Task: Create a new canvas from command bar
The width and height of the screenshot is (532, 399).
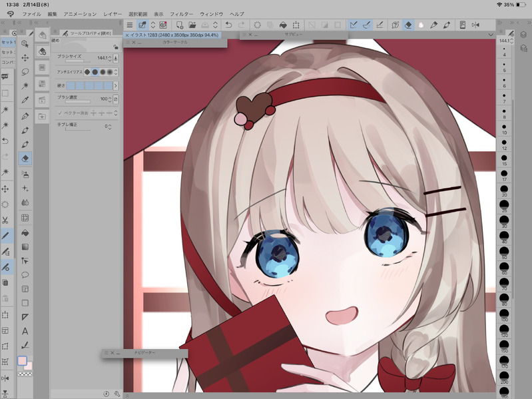Action: point(180,25)
